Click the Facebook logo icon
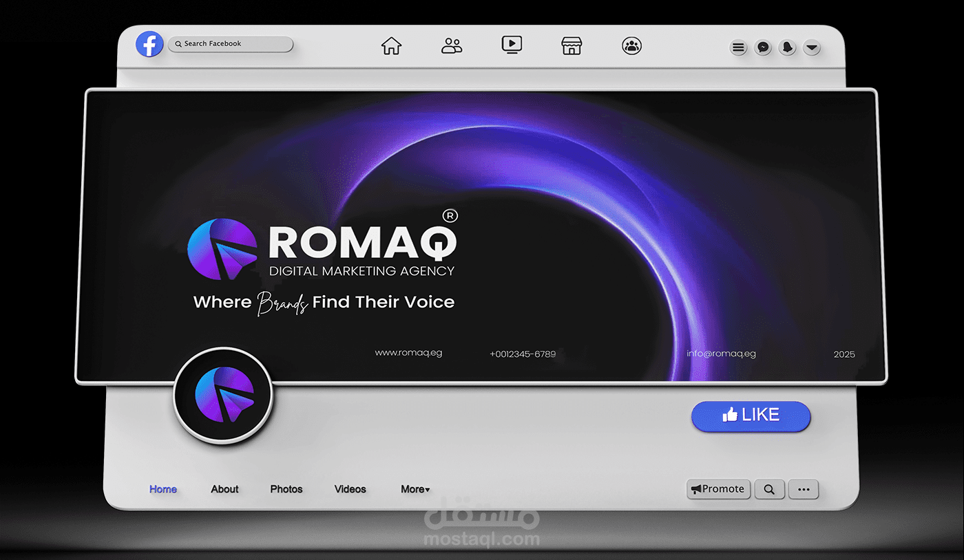The width and height of the screenshot is (964, 560). point(149,44)
